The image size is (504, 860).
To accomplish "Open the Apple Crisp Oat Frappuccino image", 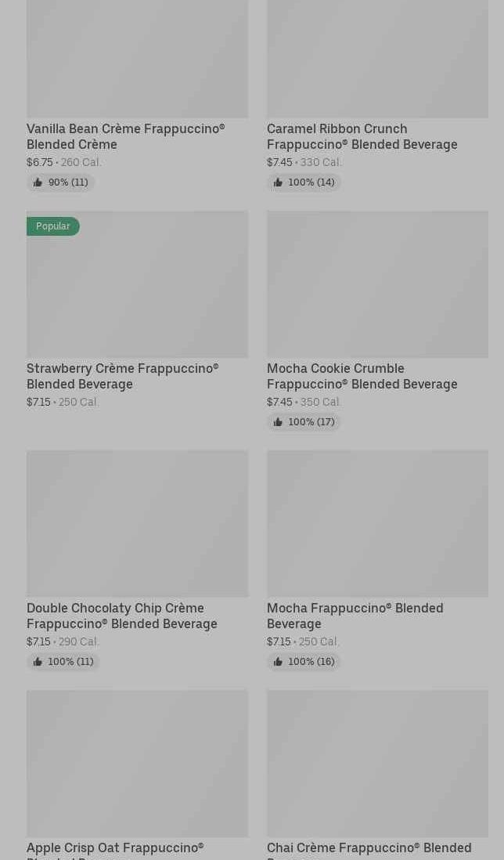I will click(x=137, y=763).
